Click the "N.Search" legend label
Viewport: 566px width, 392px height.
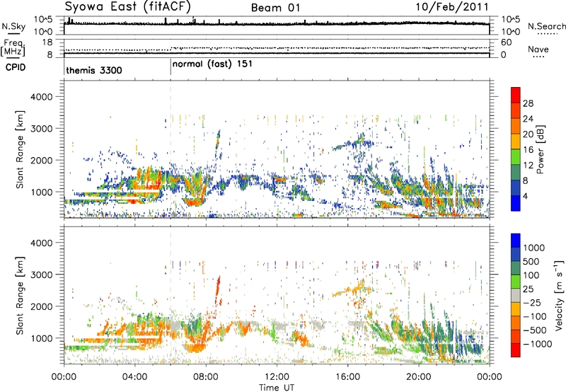pos(546,26)
